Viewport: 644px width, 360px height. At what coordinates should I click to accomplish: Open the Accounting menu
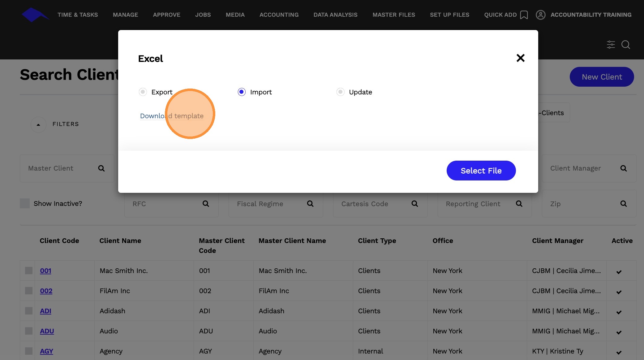(279, 15)
